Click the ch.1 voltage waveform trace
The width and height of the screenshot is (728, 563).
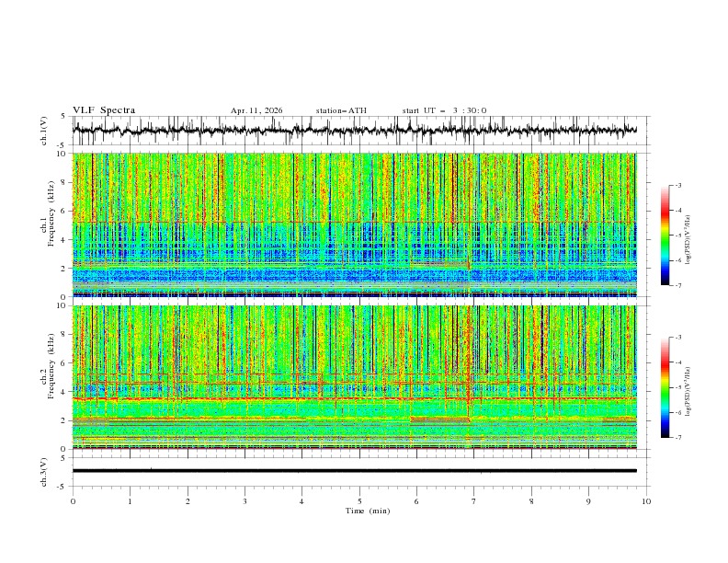354,131
